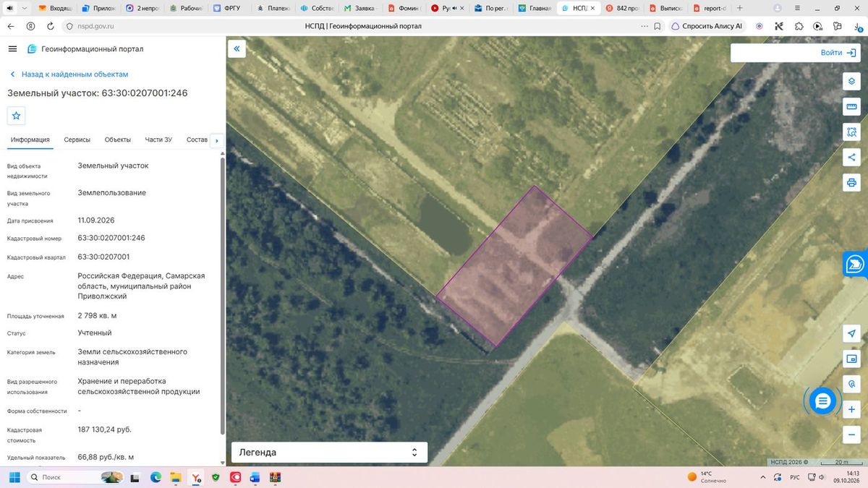Open the chat assistant bubble
This screenshot has height=488, width=868.
pos(822,401)
